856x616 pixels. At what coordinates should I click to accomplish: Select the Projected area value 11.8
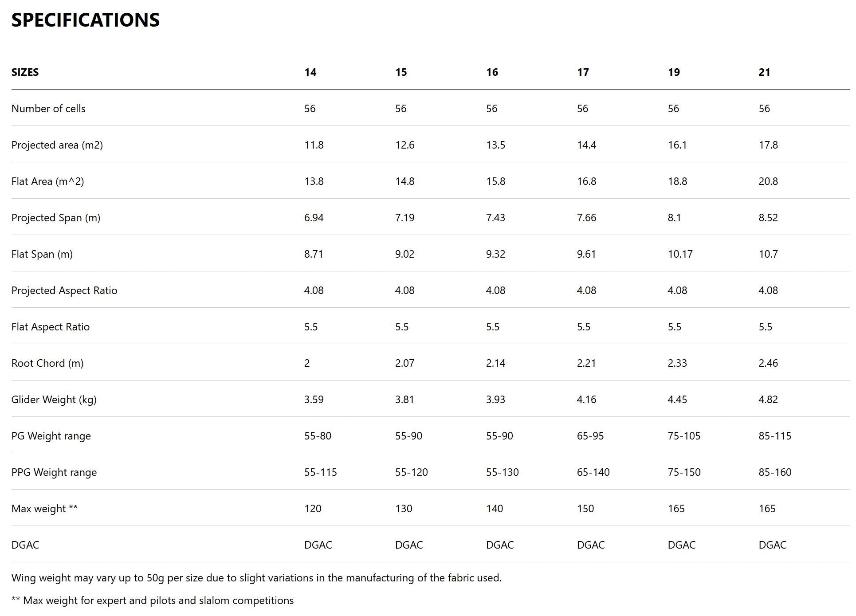coord(314,145)
